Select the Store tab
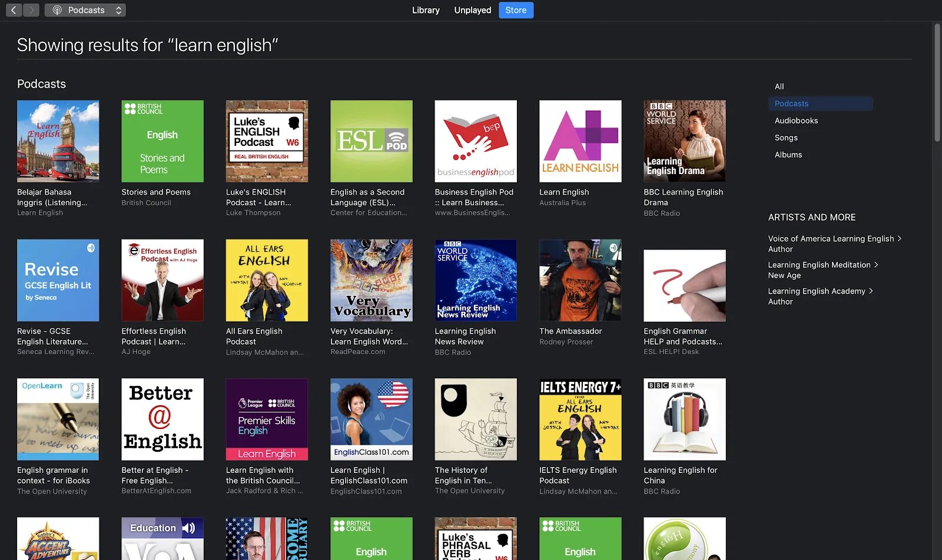Image resolution: width=942 pixels, height=560 pixels. 516,10
